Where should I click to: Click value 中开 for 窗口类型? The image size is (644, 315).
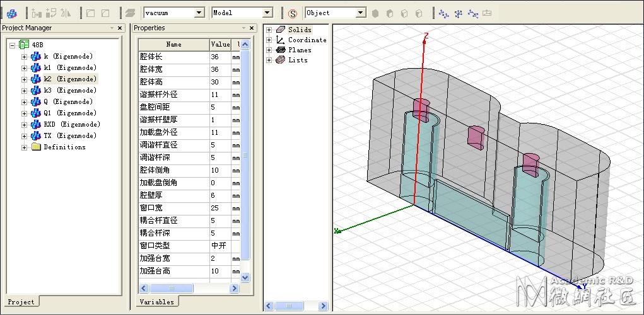click(220, 246)
